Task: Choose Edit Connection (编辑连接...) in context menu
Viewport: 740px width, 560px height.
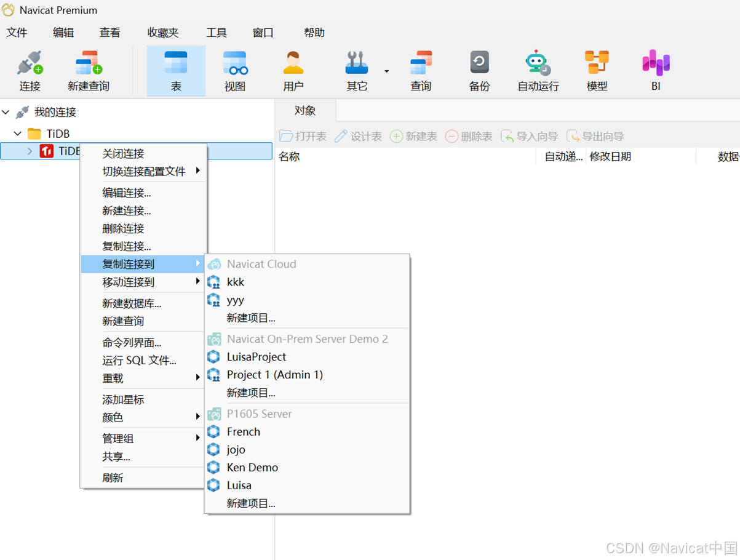Action: (144, 193)
